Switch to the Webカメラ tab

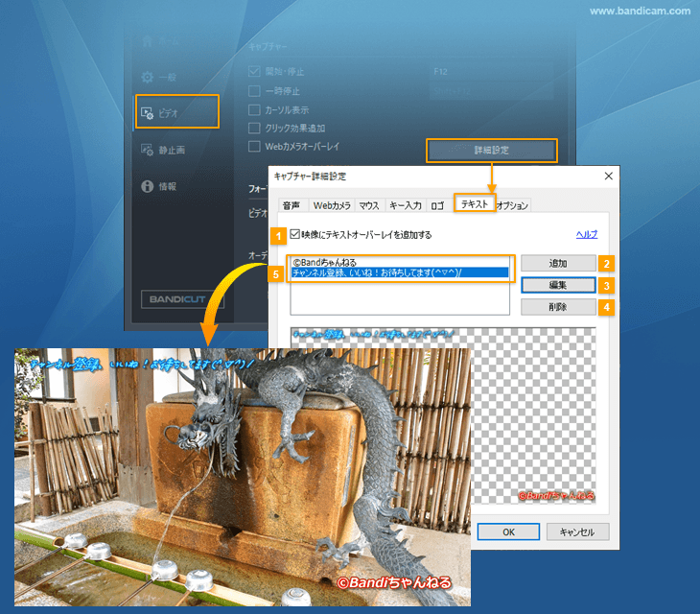click(331, 205)
